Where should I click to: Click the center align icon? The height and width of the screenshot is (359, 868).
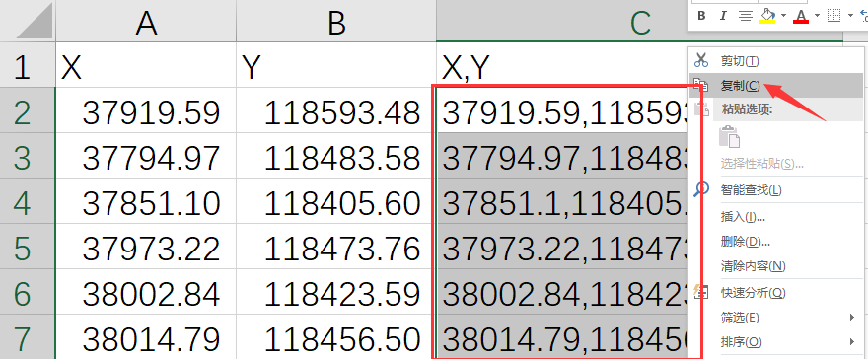point(746,16)
